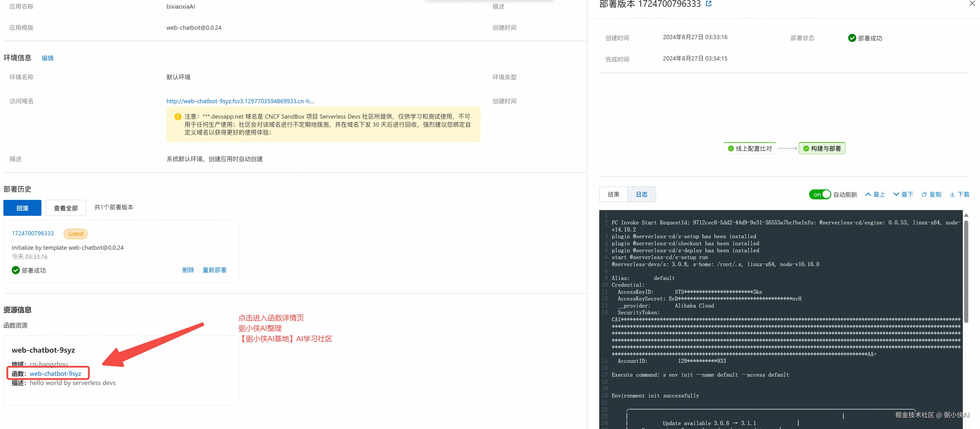
Task: Switch to the 结果 tab
Action: [613, 194]
